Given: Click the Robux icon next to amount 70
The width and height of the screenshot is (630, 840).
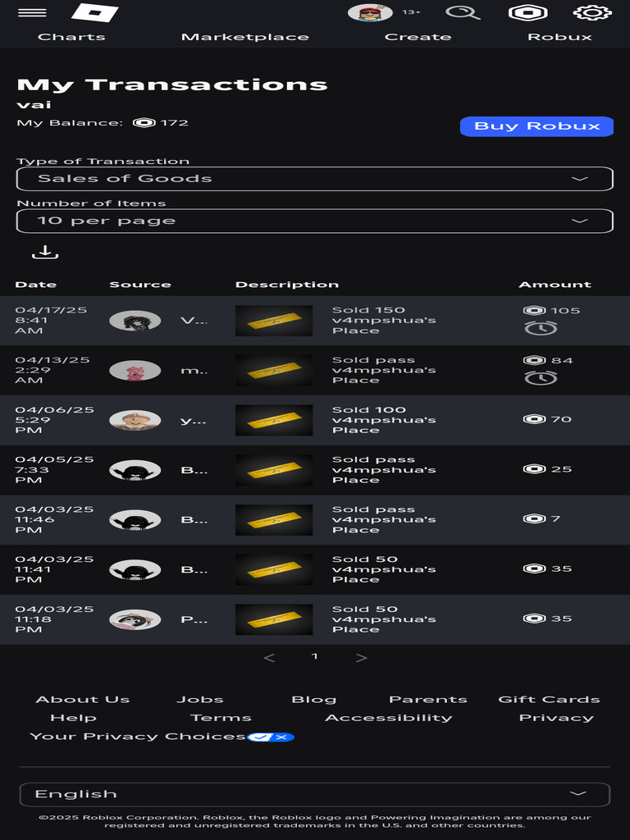Looking at the screenshot, I should (x=534, y=419).
